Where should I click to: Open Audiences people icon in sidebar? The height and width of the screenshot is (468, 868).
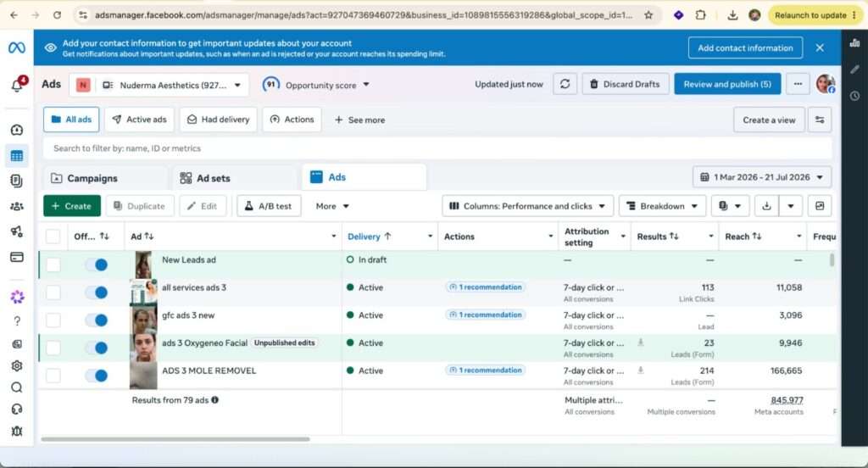pyautogui.click(x=17, y=206)
